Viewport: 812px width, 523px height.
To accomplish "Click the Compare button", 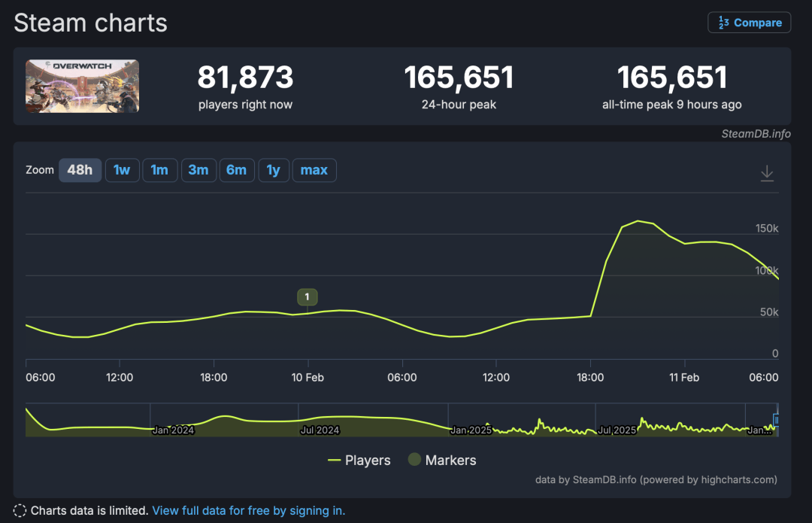I will pos(749,23).
